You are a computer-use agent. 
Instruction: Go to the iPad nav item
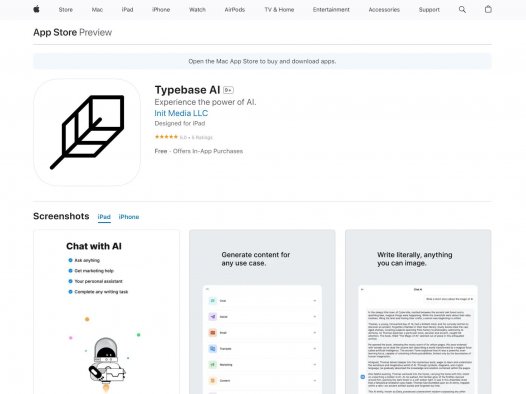[127, 10]
